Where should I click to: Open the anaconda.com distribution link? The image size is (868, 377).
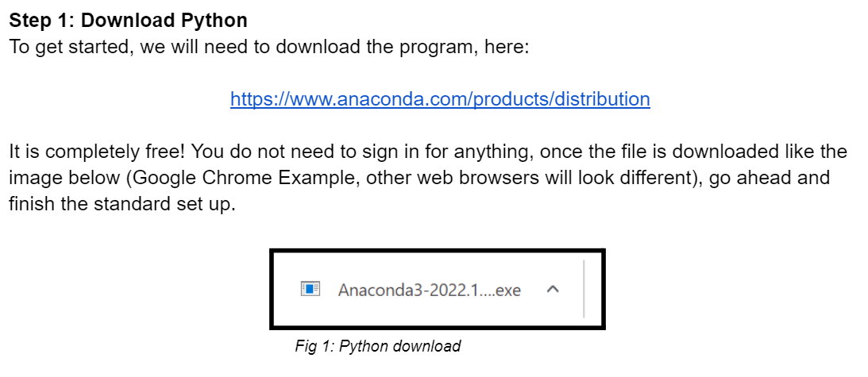440,99
